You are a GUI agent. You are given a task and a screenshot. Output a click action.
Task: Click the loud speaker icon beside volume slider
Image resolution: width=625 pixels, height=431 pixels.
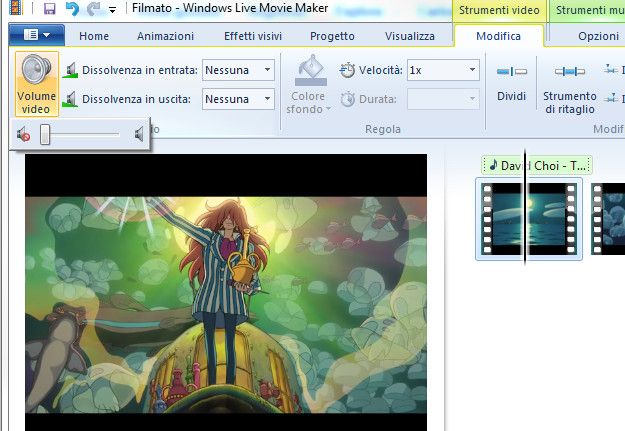pyautogui.click(x=139, y=135)
